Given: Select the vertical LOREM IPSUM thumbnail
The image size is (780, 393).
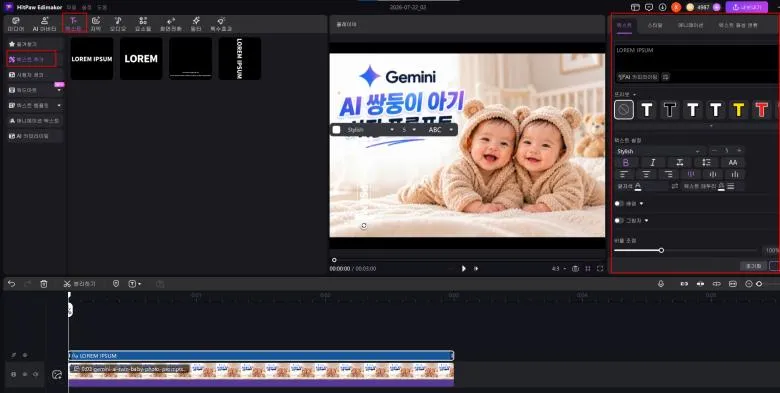Looking at the screenshot, I should click(x=240, y=59).
